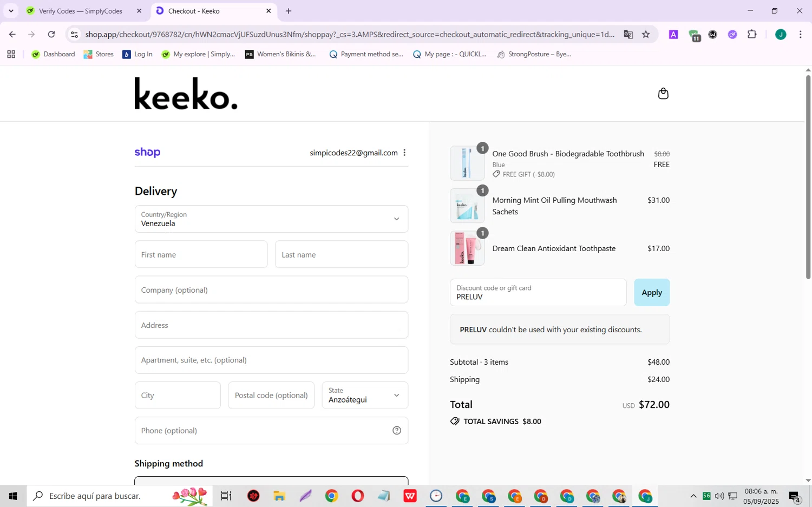812x507 pixels.
Task: Open the browser extensions puzzle icon
Action: coord(752,34)
